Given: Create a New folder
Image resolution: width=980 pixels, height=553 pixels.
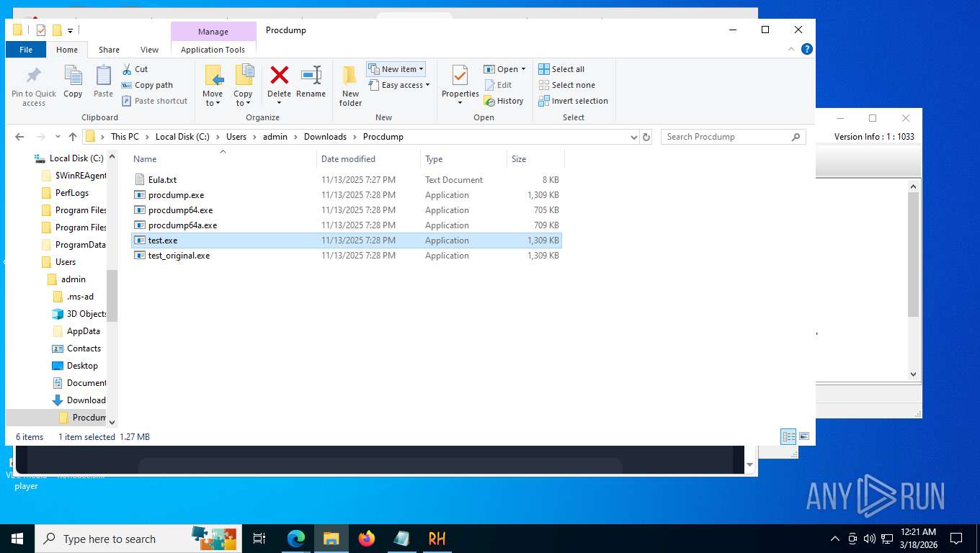Looking at the screenshot, I should [350, 86].
